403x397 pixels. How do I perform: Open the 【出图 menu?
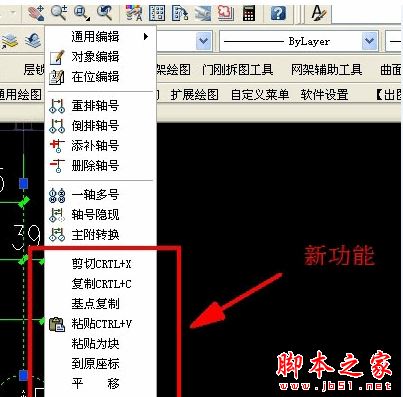[x=389, y=95]
